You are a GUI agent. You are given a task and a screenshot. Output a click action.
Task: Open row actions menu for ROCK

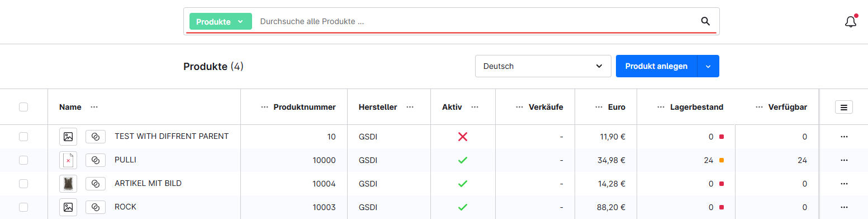coord(844,207)
